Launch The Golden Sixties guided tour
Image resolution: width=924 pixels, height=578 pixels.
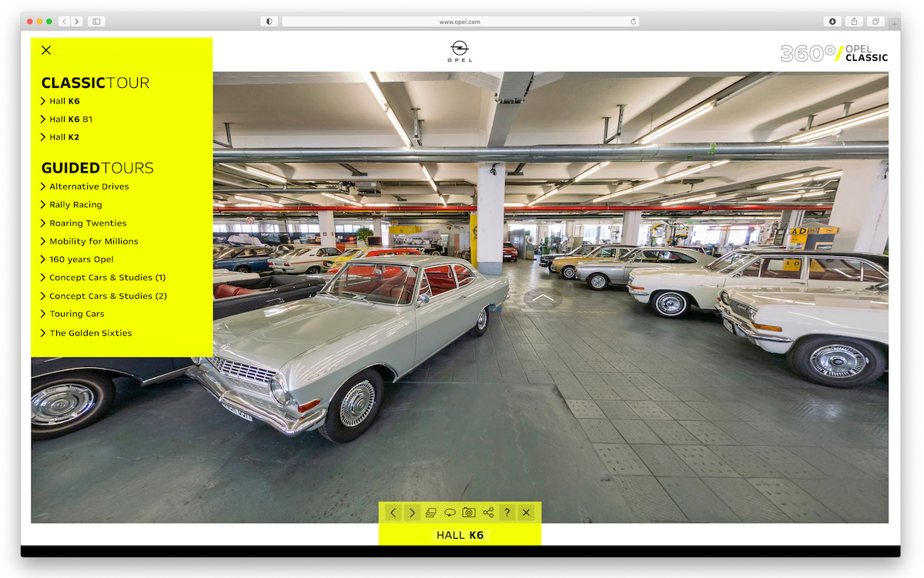[90, 333]
